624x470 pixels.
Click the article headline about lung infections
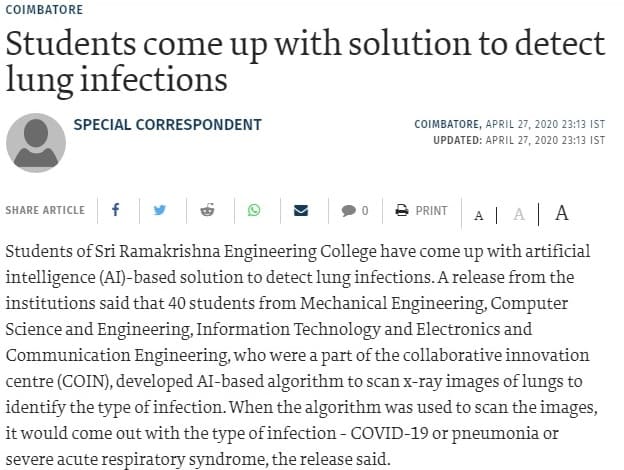(305, 62)
